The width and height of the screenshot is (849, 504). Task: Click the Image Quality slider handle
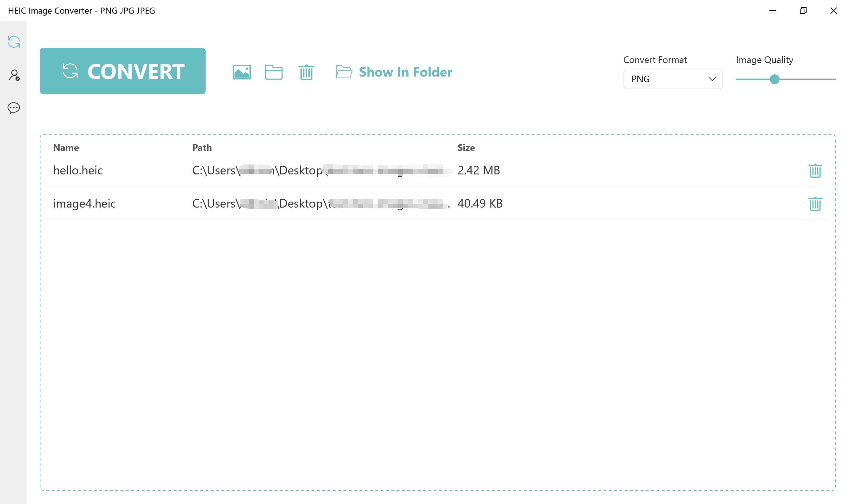(x=774, y=79)
